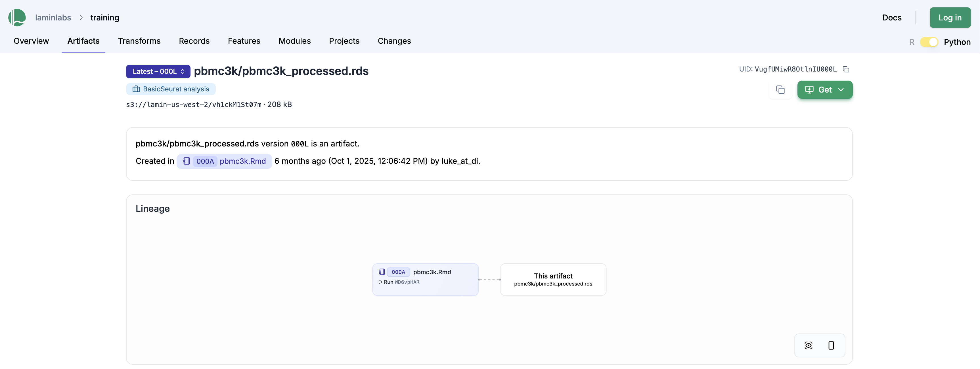
Task: Open the Features tab
Action: [244, 41]
